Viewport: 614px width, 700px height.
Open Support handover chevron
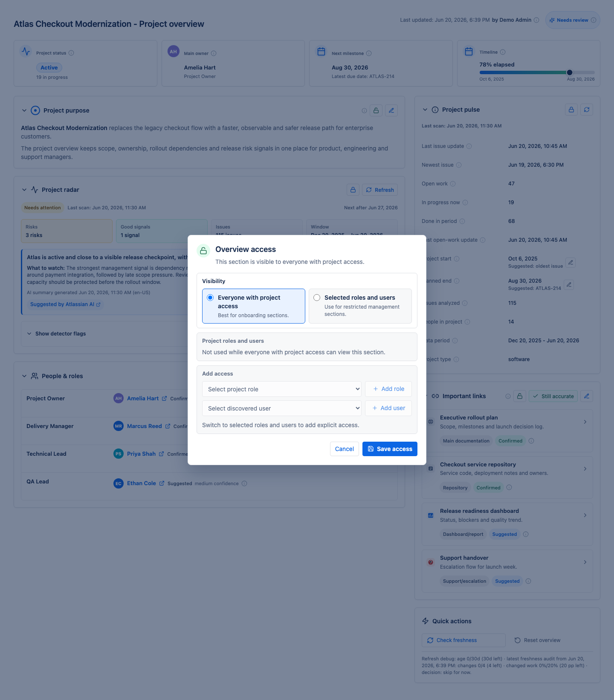tap(585, 562)
